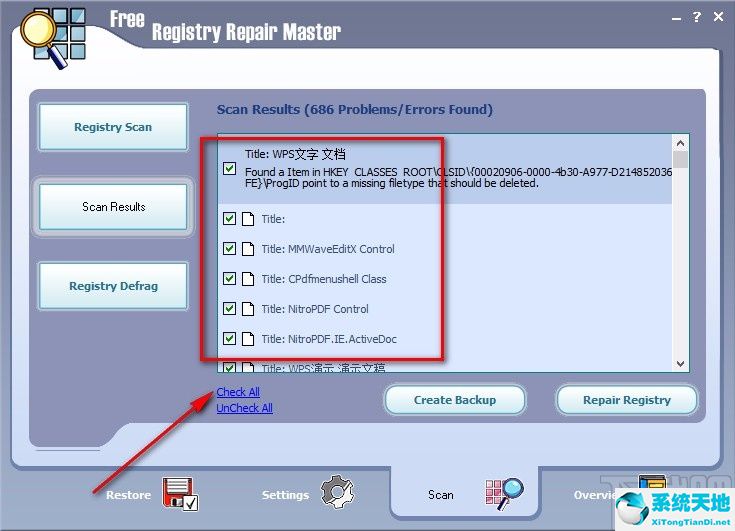The height and width of the screenshot is (531, 735).
Task: Uncheck the NitroPDF.IE.ActiveDoc checkbox
Action: (x=230, y=339)
